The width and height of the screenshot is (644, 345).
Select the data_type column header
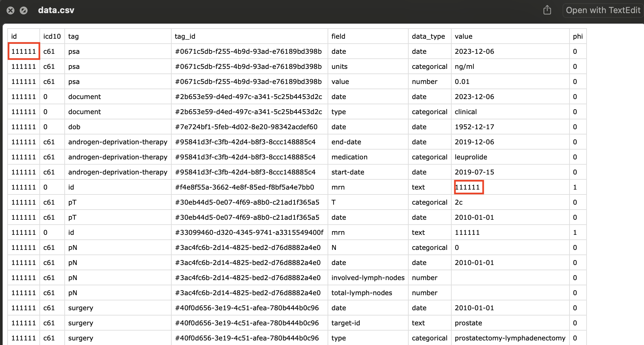[428, 36]
